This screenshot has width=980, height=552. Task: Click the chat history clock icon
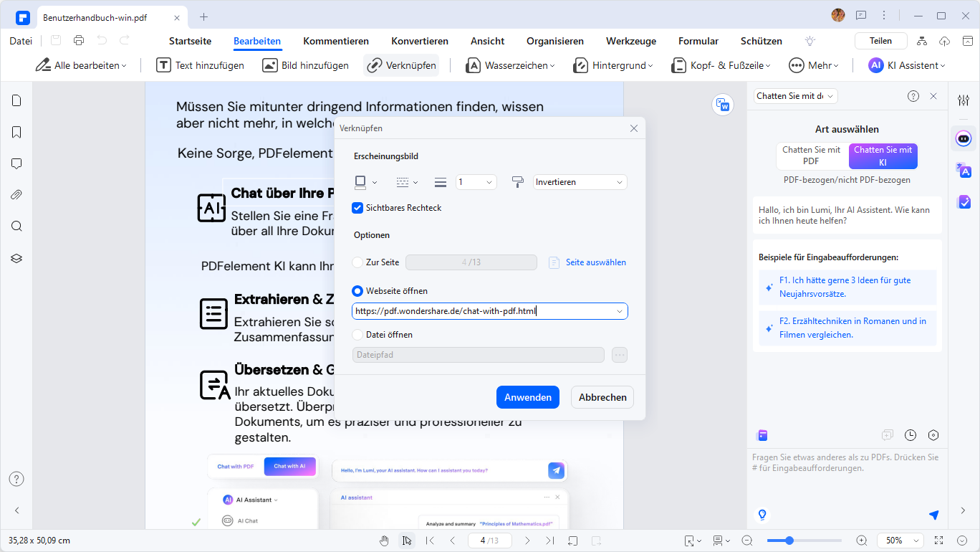click(x=911, y=435)
